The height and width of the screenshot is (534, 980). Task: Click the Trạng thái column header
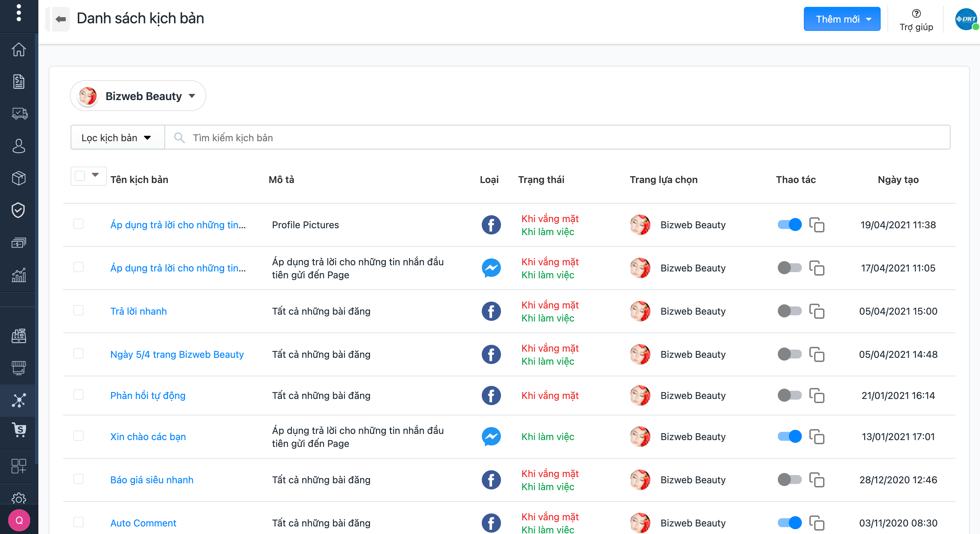[x=541, y=180]
